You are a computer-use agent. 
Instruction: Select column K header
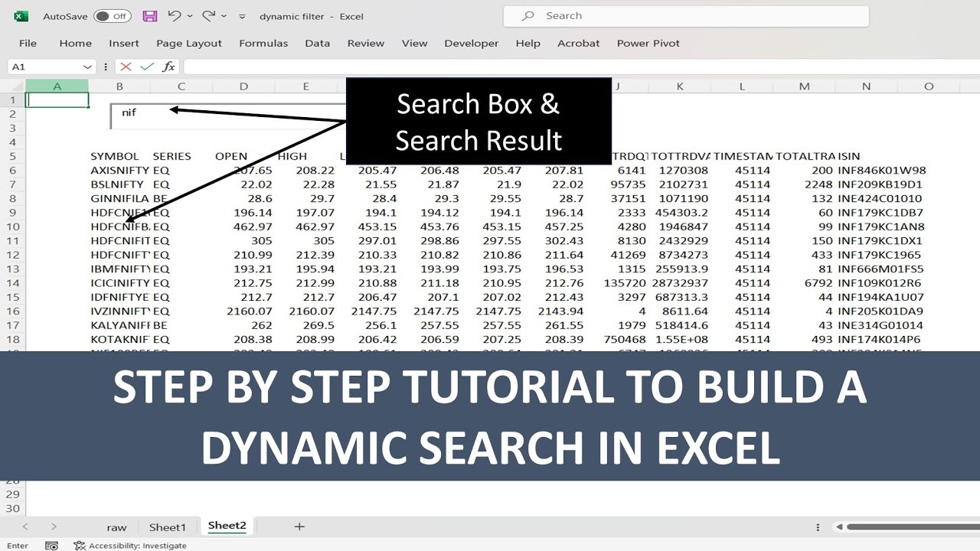pyautogui.click(x=680, y=86)
